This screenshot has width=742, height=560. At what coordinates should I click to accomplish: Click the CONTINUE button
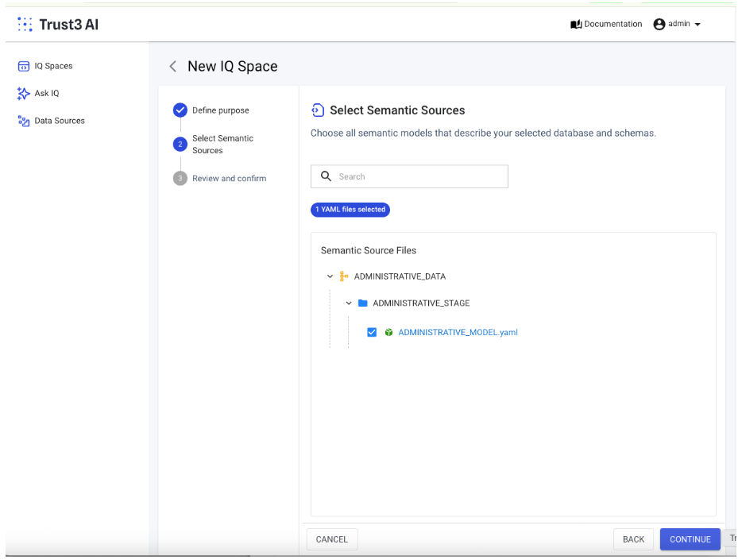point(690,539)
